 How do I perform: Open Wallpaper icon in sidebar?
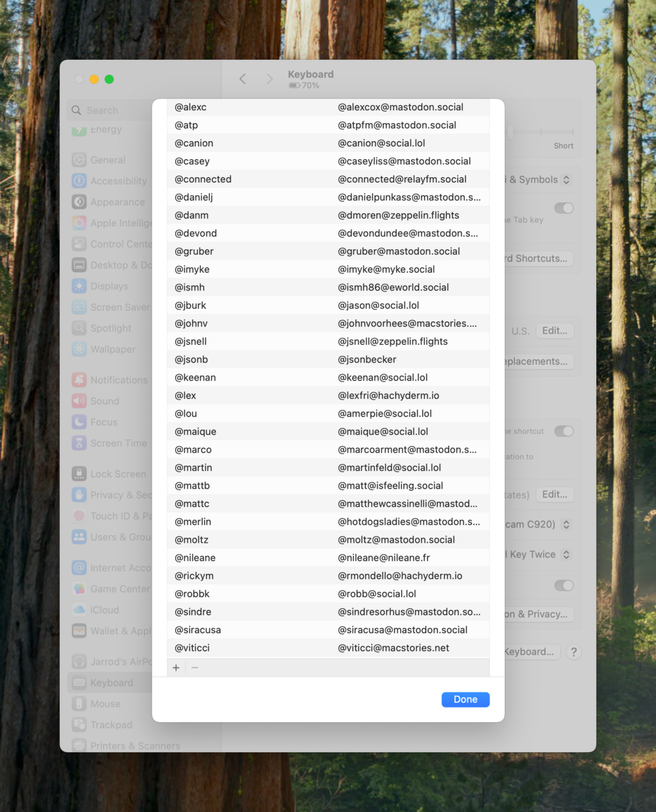pos(79,349)
